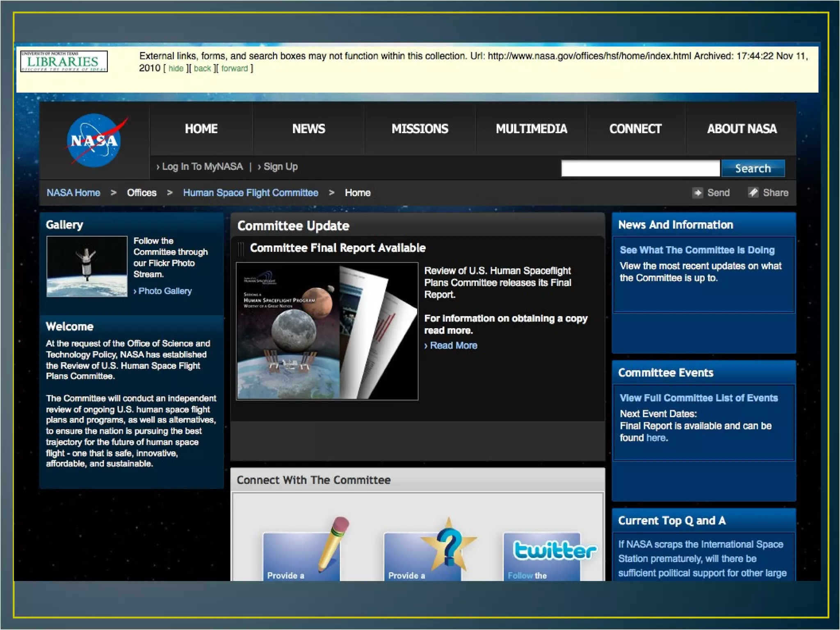Open View Full Committee List of Events

698,398
